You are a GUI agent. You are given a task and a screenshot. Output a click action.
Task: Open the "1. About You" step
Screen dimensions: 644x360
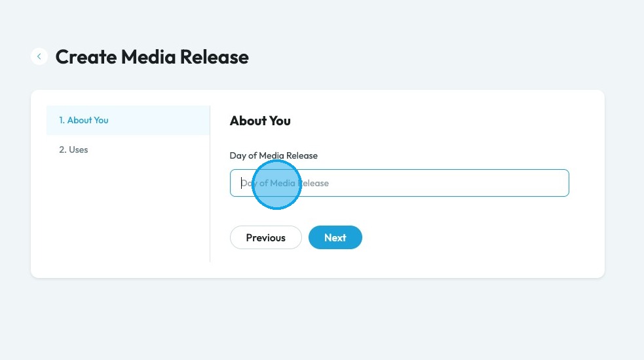[84, 121]
